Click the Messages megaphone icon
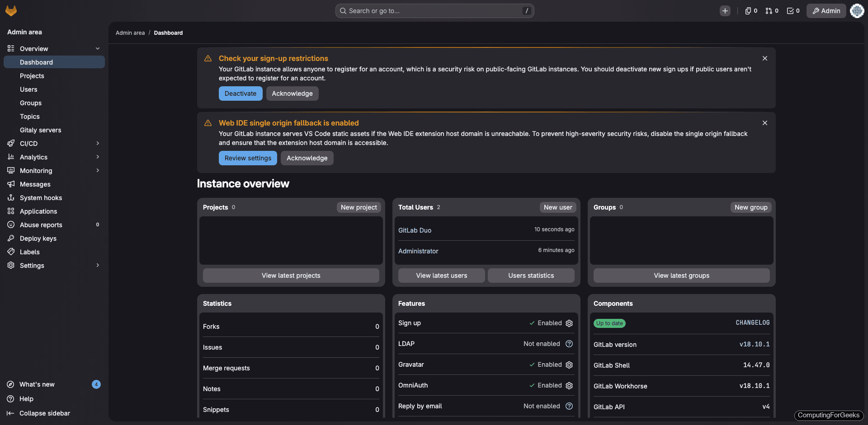 tap(11, 184)
